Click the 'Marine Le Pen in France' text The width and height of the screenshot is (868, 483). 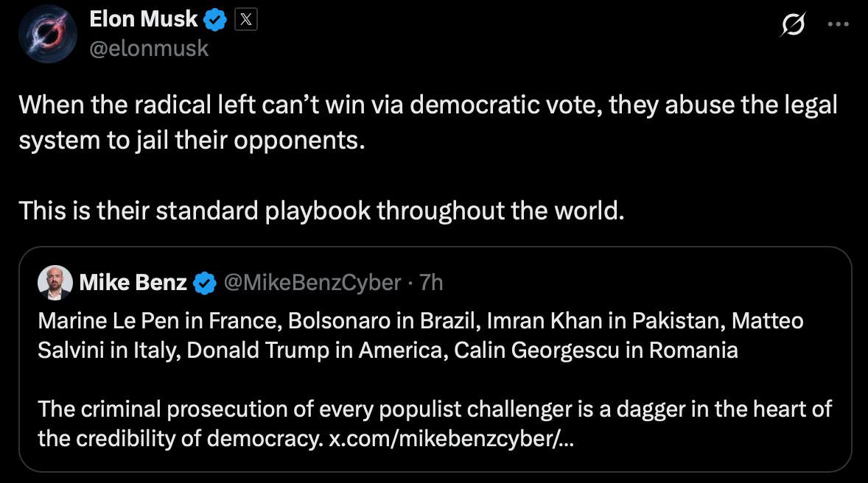coord(158,321)
